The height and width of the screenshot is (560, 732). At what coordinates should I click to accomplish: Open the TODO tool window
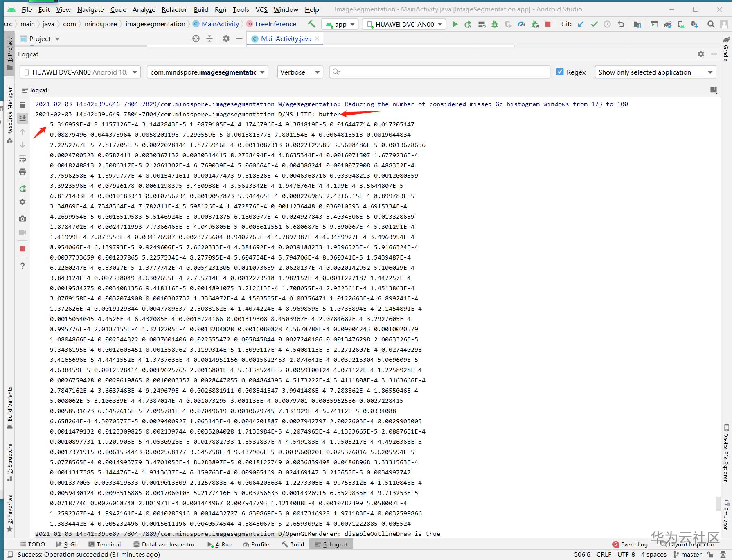[33, 544]
